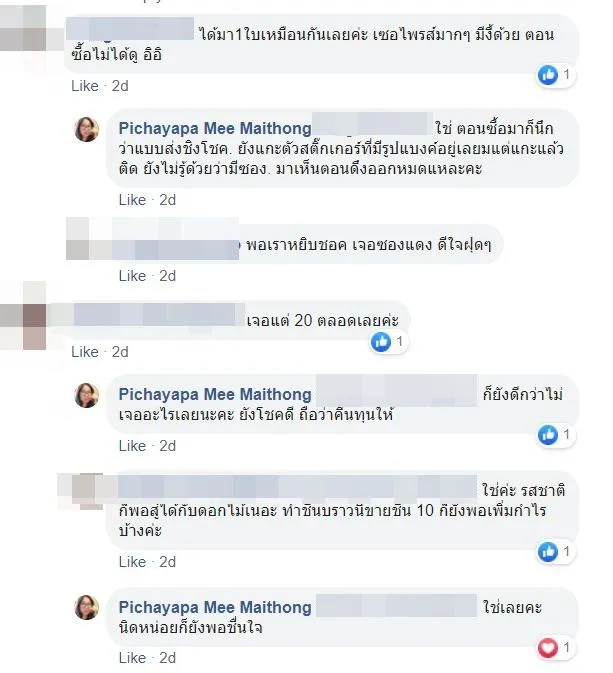
Task: Like the first comment 'ได้มา1ใบ'
Action: tap(85, 86)
